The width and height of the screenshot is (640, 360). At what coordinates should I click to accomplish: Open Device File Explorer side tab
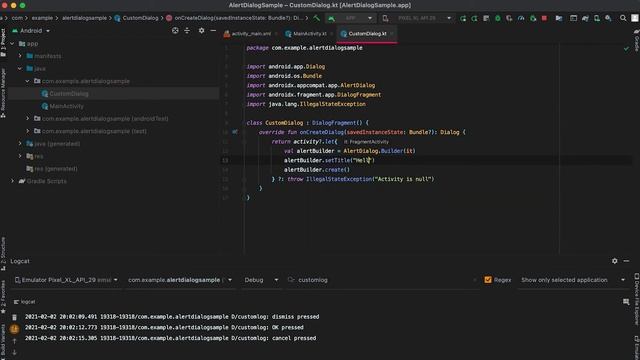[636, 300]
